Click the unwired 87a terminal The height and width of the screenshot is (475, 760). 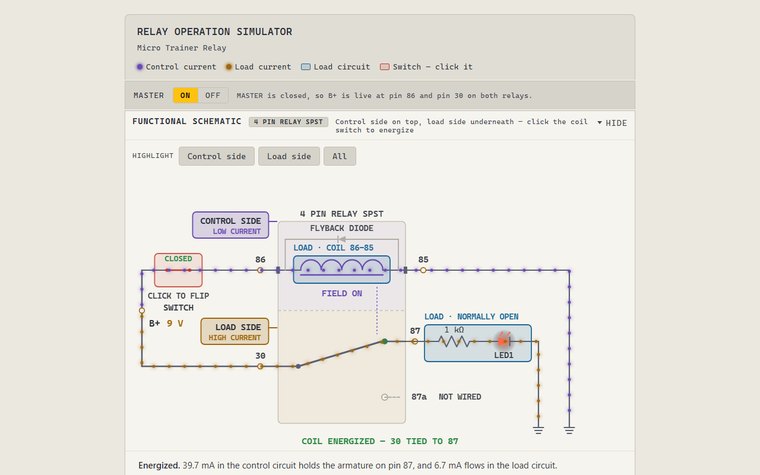384,397
